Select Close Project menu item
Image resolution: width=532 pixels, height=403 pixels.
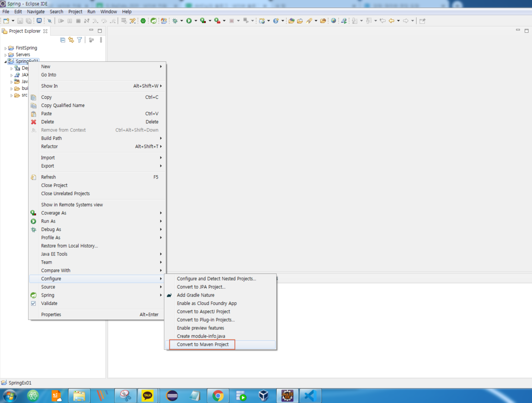click(x=97, y=185)
